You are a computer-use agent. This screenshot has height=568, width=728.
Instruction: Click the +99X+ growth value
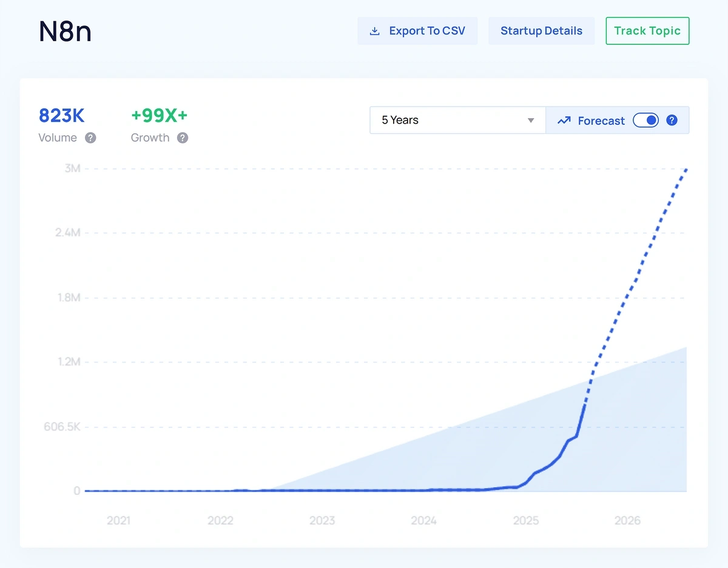(x=160, y=115)
